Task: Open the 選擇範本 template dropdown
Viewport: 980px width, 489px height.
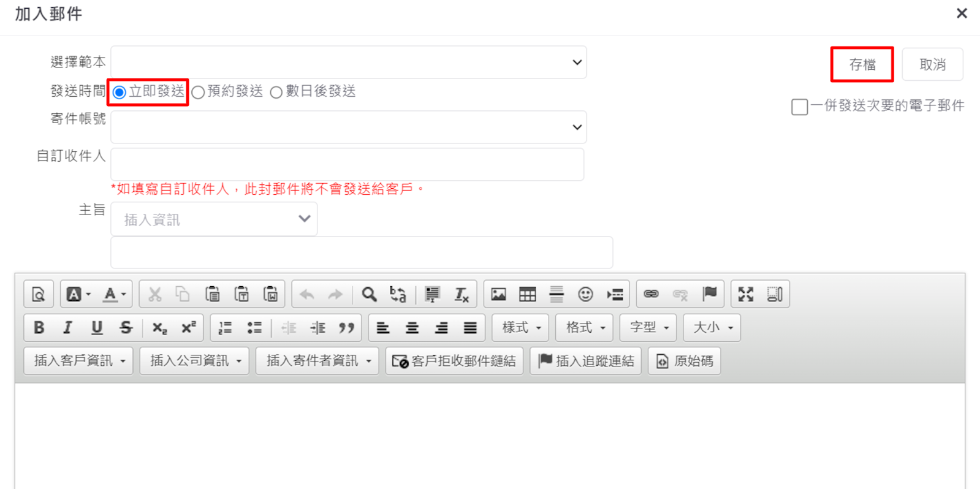Action: point(348,63)
